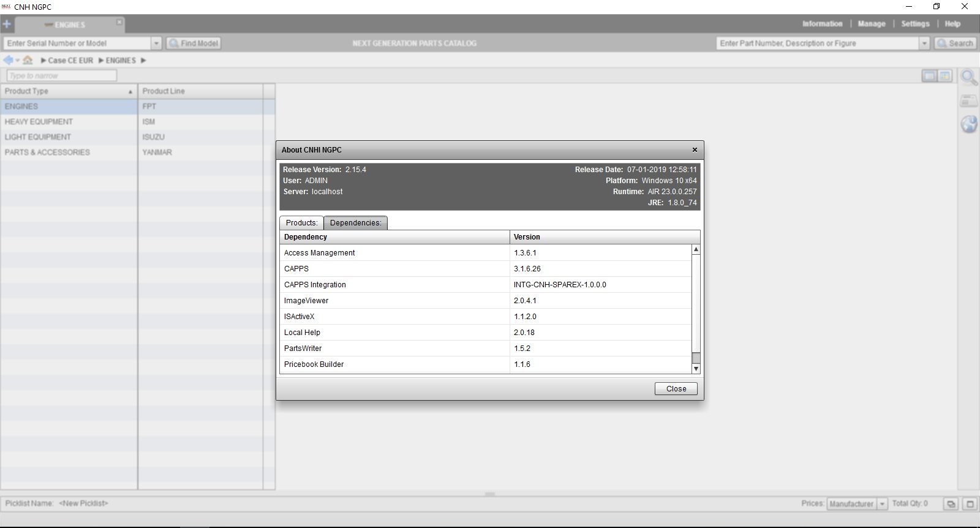Viewport: 980px width, 528px height.
Task: Select YANMAR product line
Action: (x=201, y=153)
